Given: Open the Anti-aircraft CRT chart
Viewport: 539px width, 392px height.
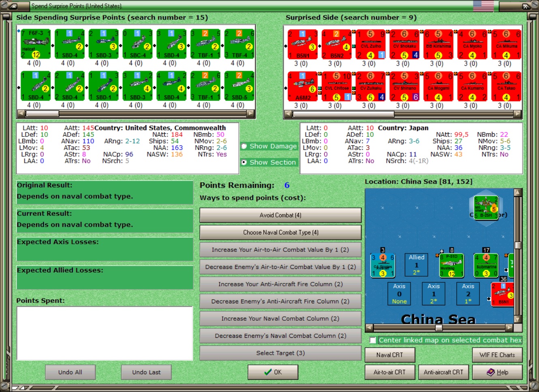Looking at the screenshot, I should [x=444, y=372].
